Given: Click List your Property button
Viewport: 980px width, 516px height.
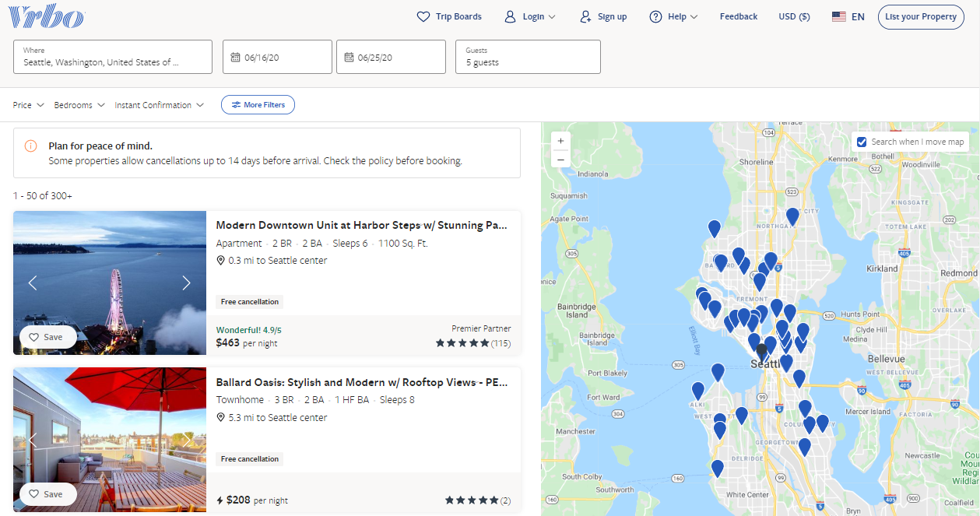Looking at the screenshot, I should tap(920, 16).
